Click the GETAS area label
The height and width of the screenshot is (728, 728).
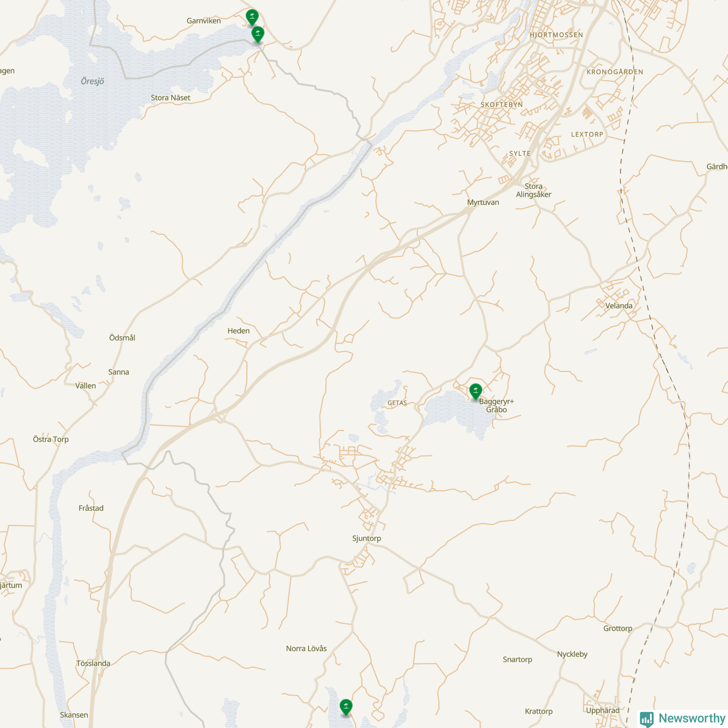click(398, 403)
